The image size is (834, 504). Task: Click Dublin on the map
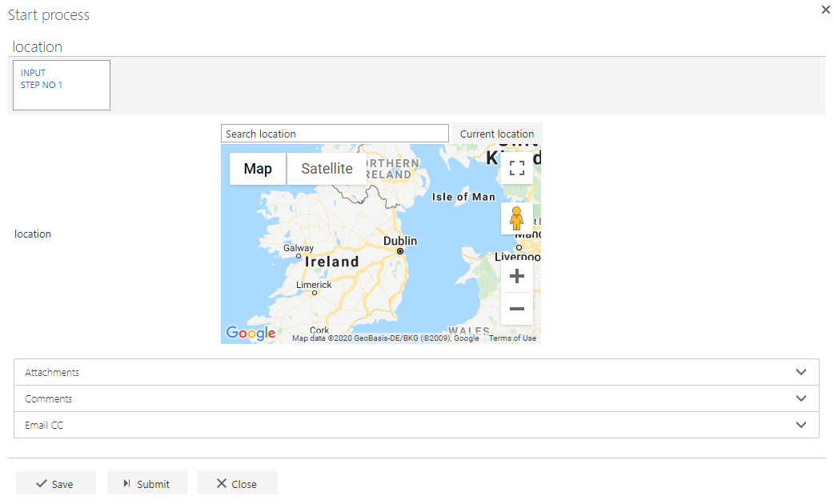click(x=400, y=241)
